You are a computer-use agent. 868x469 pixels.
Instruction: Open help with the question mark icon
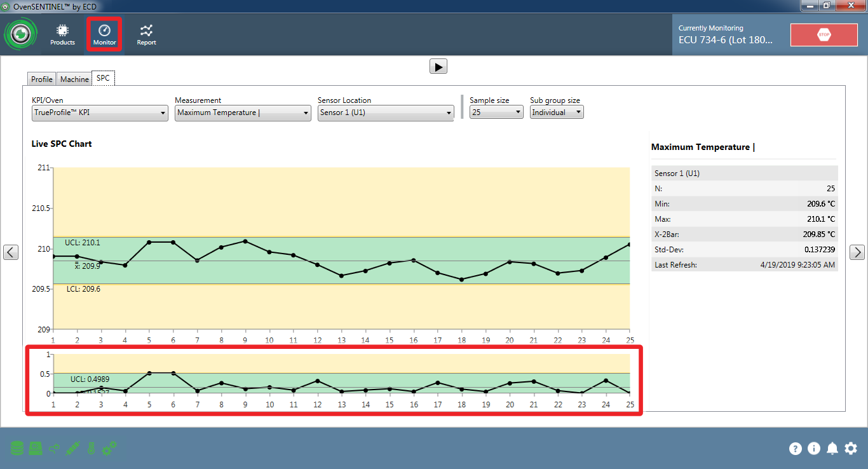pos(796,449)
